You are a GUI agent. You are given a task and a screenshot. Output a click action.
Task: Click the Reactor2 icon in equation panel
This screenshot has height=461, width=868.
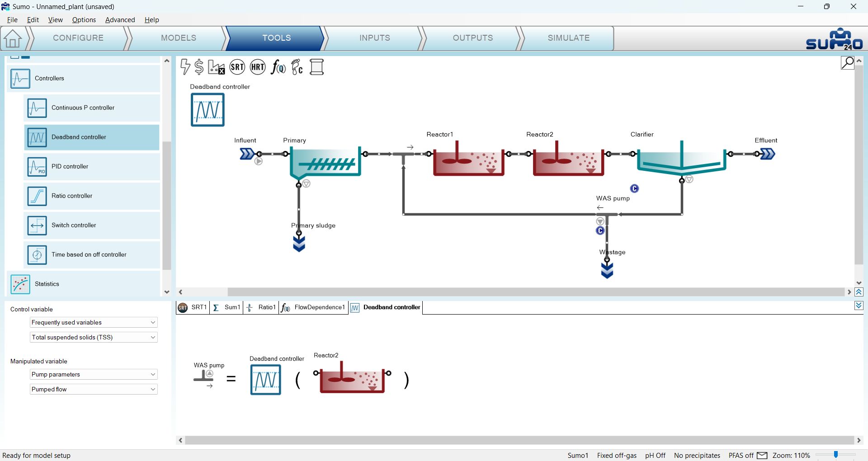(x=352, y=377)
